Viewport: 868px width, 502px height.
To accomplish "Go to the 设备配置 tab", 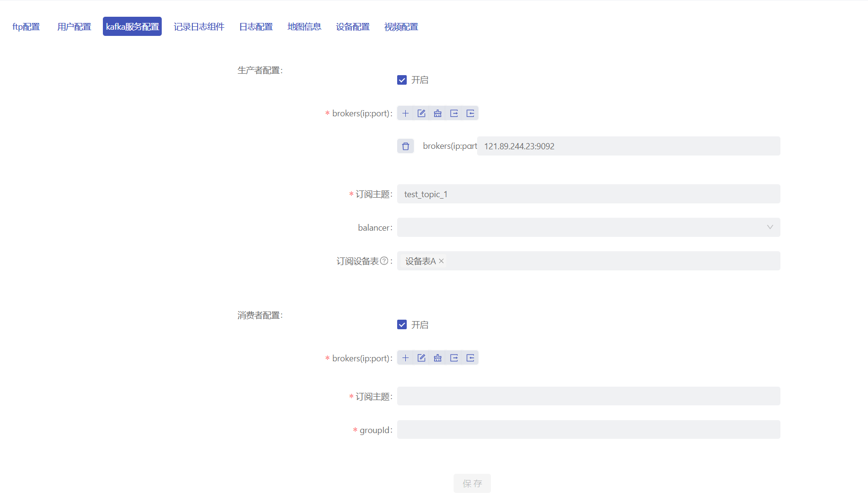I will [x=353, y=27].
